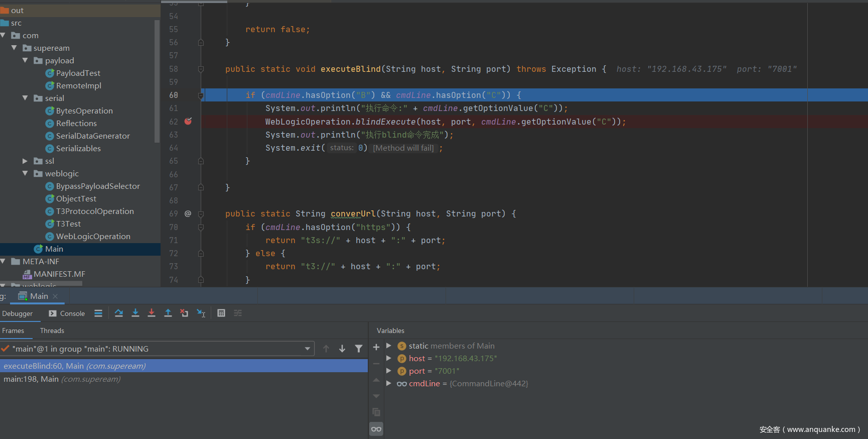The width and height of the screenshot is (868, 439).
Task: Click the project tree vertical scrollbar
Action: [x=157, y=80]
